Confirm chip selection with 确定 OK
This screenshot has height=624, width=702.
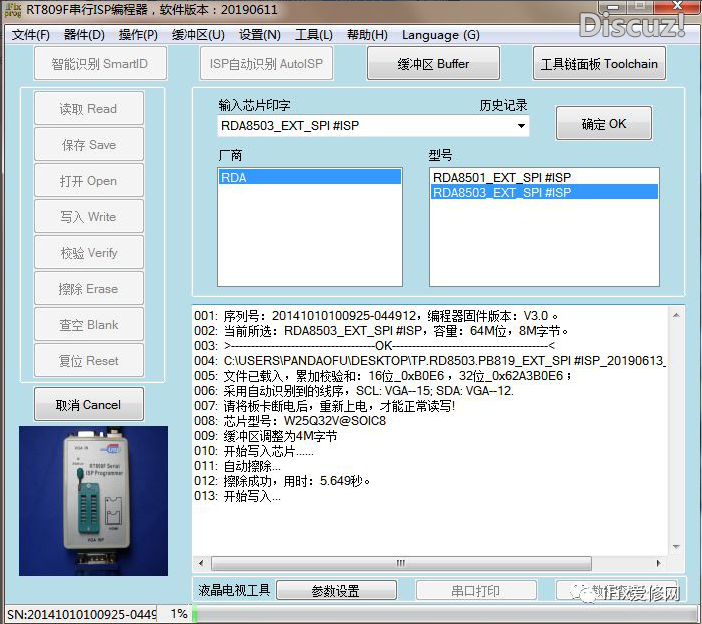pyautogui.click(x=604, y=124)
